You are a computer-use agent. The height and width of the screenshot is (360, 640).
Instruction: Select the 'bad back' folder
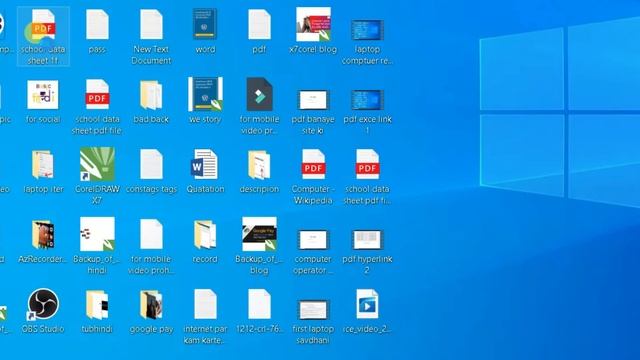click(151, 95)
